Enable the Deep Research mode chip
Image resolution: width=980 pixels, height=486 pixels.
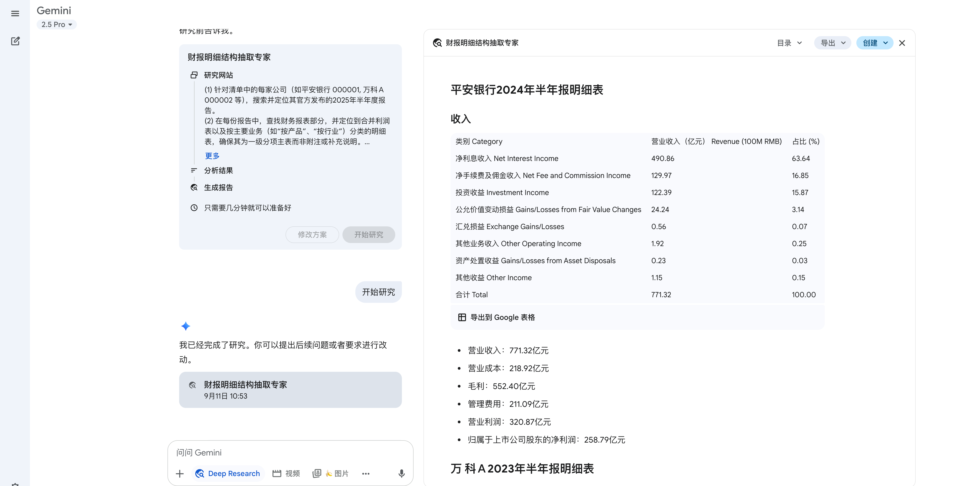pos(228,474)
